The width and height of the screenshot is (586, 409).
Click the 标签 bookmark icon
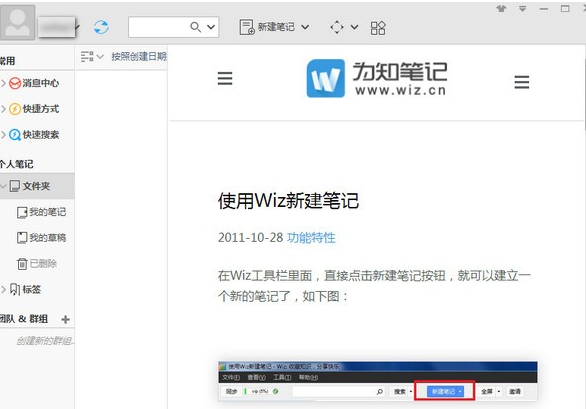pyautogui.click(x=15, y=289)
